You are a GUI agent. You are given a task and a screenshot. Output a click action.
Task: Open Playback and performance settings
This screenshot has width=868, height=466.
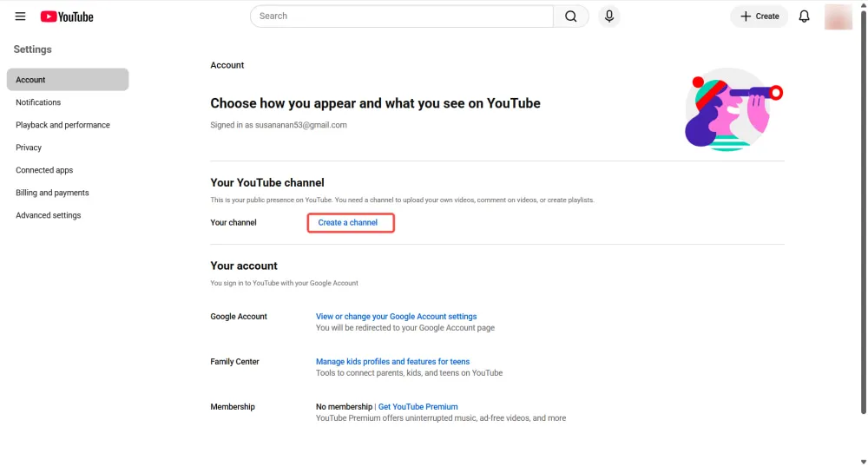(62, 125)
